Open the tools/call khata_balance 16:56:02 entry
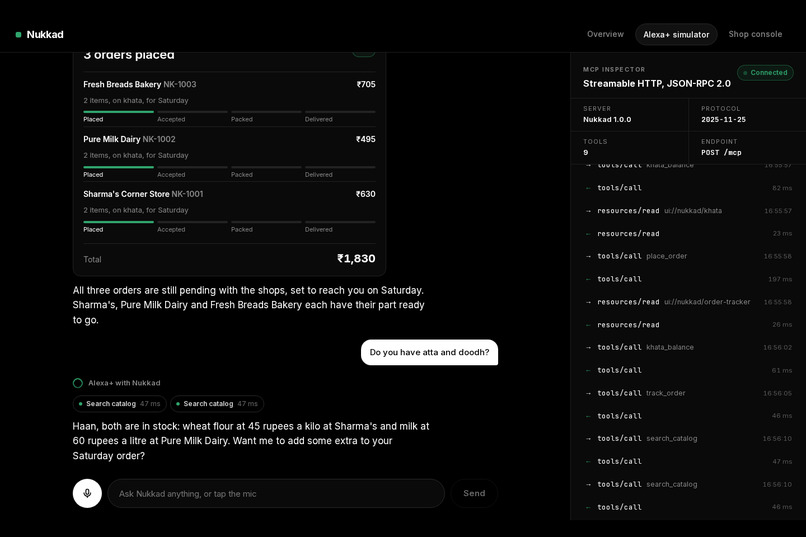Image resolution: width=806 pixels, height=537 pixels. tap(689, 347)
